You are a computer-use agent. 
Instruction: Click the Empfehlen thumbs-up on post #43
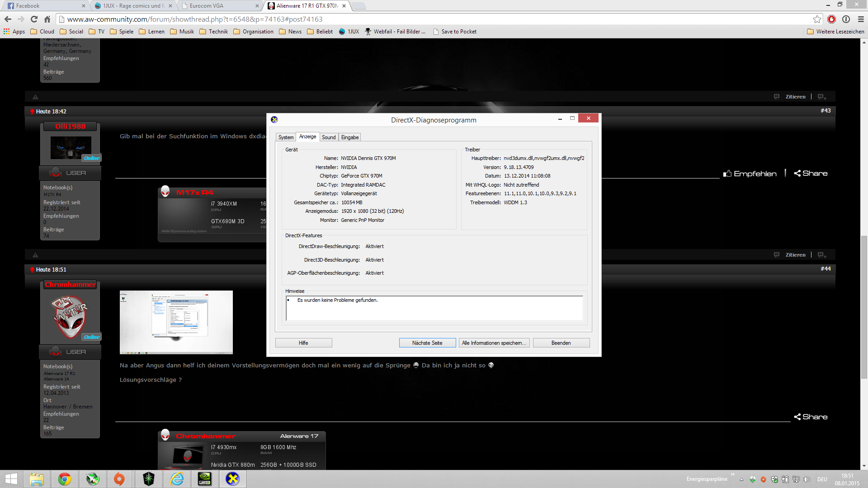tap(750, 174)
